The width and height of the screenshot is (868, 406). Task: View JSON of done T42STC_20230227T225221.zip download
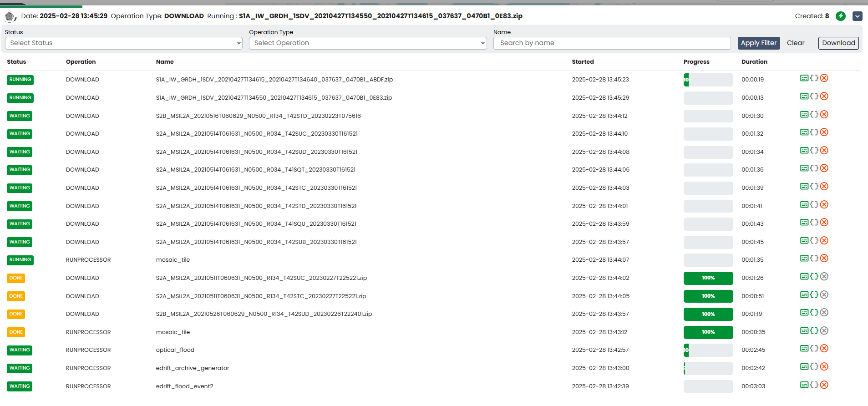[814, 295]
